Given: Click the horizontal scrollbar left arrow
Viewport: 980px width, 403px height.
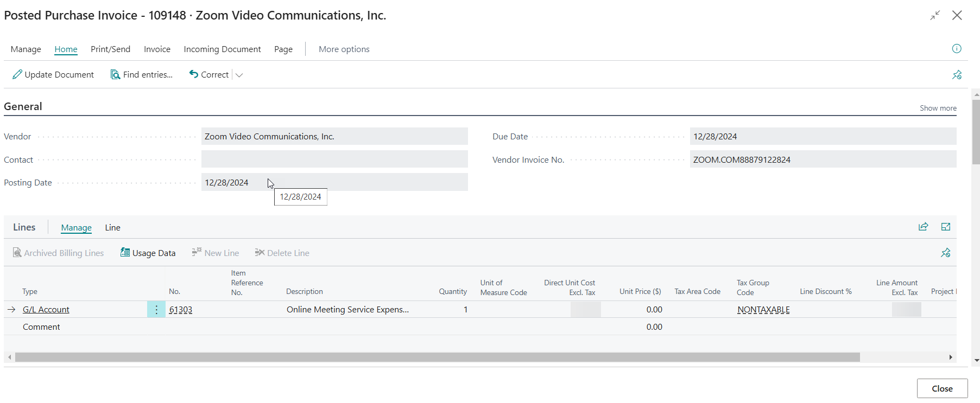Looking at the screenshot, I should 10,357.
